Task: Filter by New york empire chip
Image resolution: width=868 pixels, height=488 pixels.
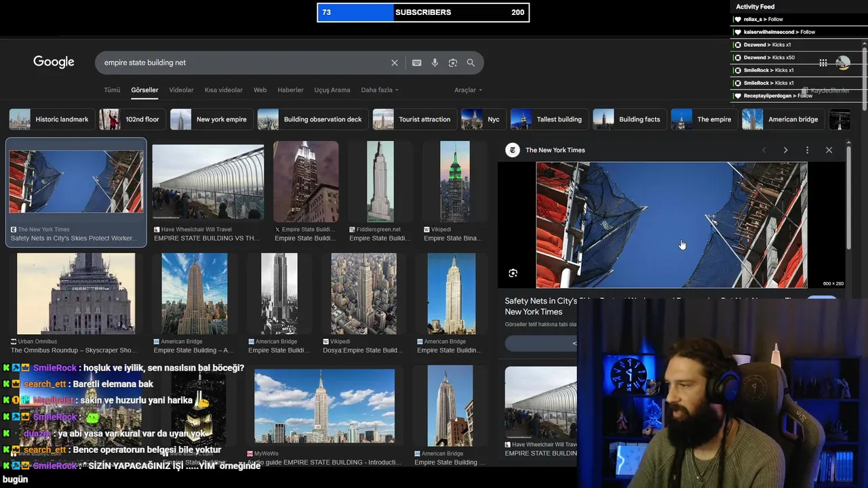Action: coord(212,119)
